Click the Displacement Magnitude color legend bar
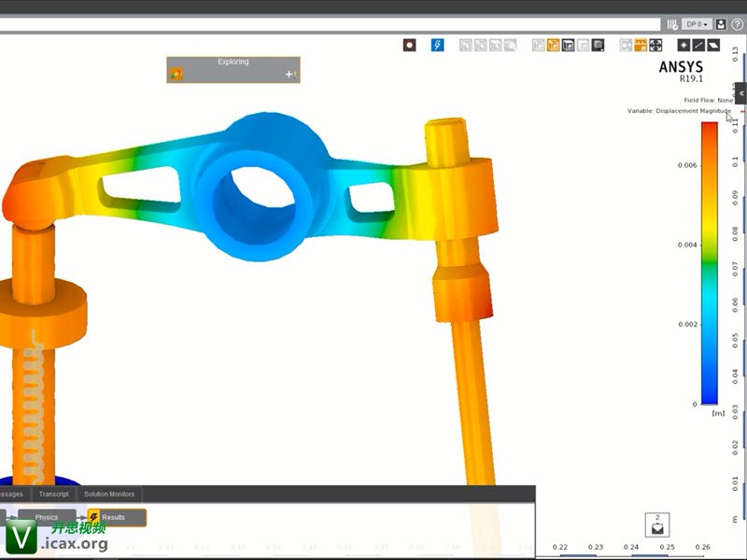This screenshot has width=747, height=560. (710, 263)
